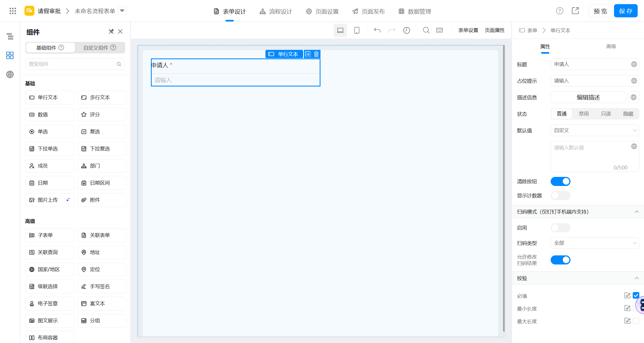
Task: Switch to mobile phone preview icon
Action: tap(357, 30)
